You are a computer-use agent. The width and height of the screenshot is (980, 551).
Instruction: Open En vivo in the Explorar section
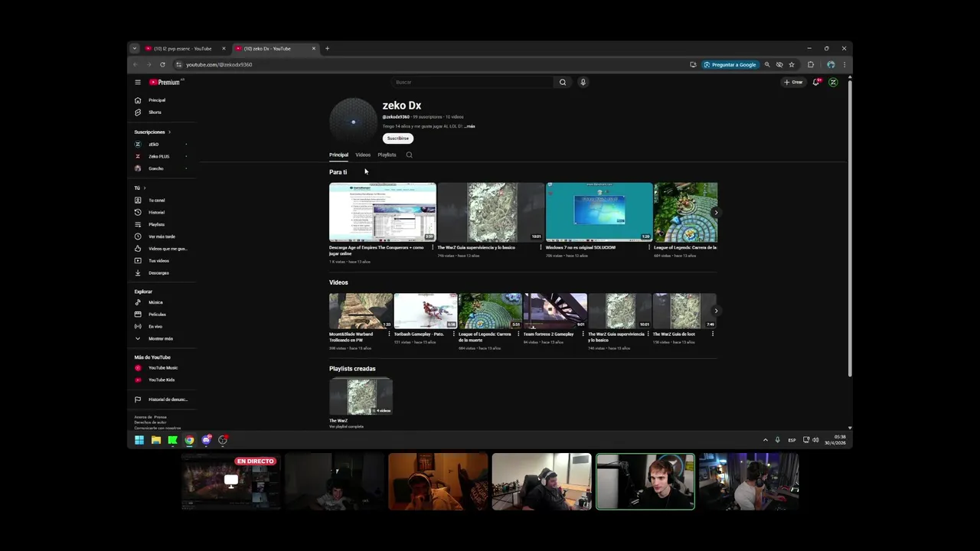(x=155, y=327)
